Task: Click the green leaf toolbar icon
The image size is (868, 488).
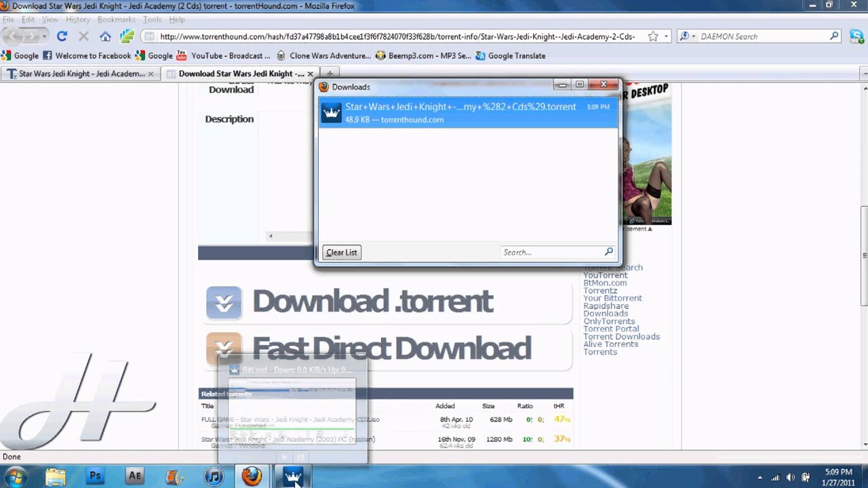Action: tap(127, 36)
